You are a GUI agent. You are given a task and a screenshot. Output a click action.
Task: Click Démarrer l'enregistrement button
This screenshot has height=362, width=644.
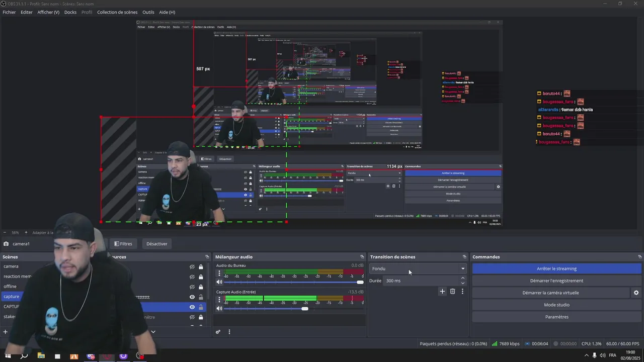click(x=556, y=281)
